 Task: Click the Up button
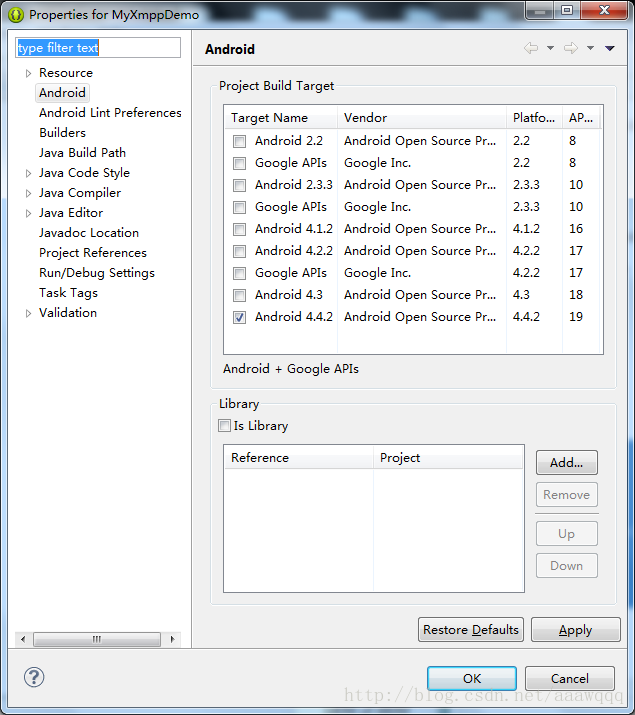coord(567,534)
